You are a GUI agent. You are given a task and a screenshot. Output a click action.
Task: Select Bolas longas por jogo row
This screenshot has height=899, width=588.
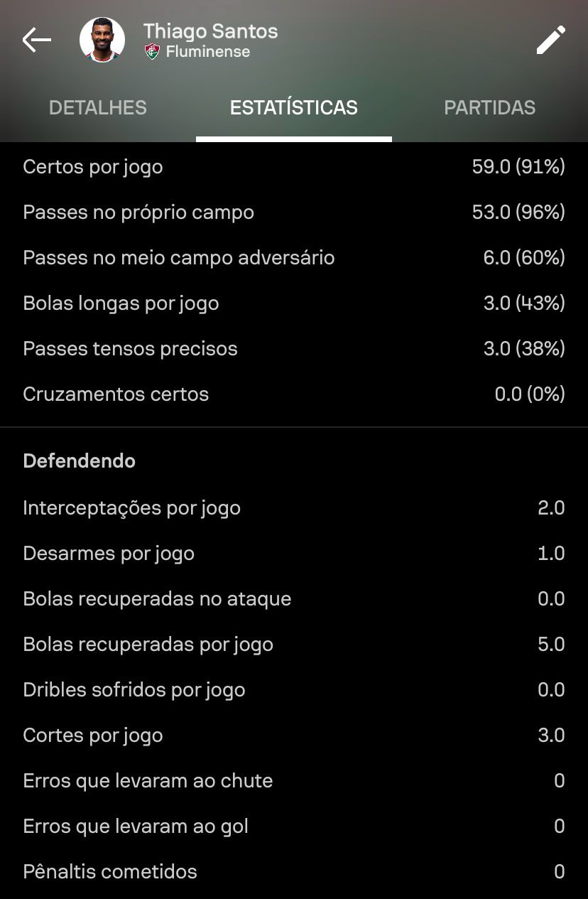pyautogui.click(x=294, y=303)
